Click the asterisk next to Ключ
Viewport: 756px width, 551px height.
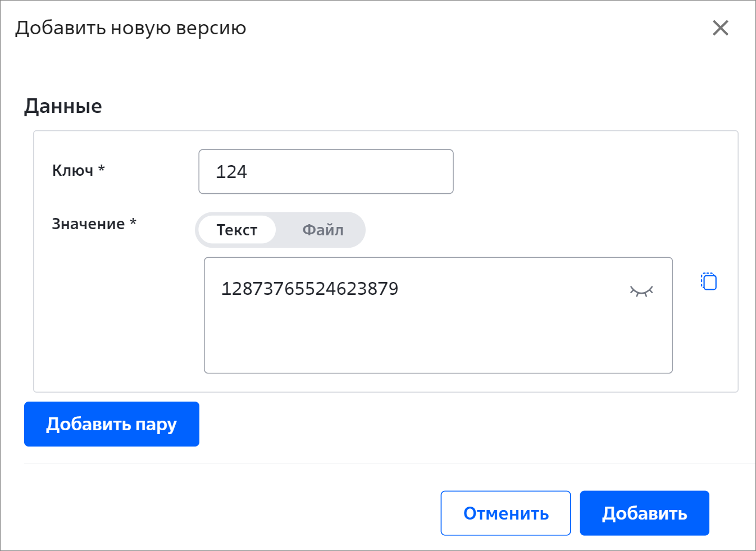click(x=102, y=168)
